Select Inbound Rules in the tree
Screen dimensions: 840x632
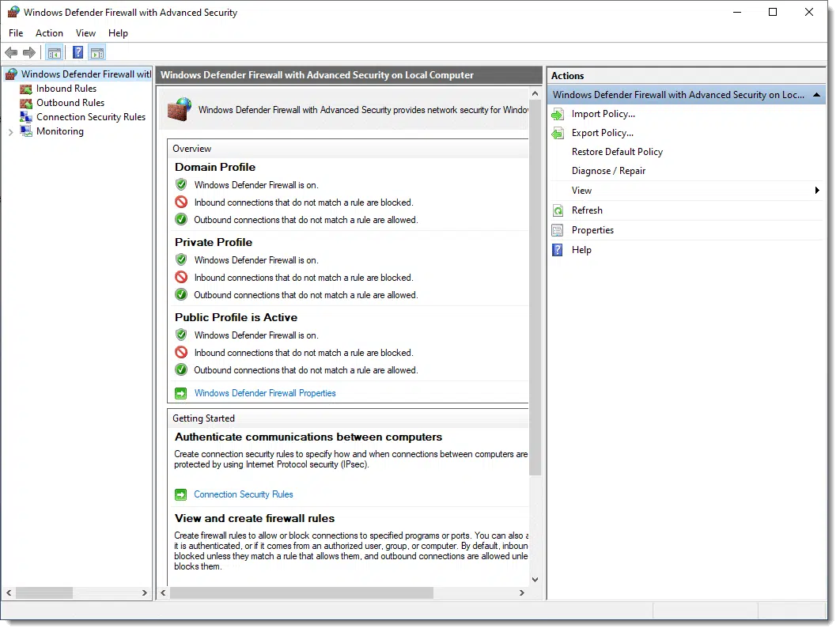(66, 89)
